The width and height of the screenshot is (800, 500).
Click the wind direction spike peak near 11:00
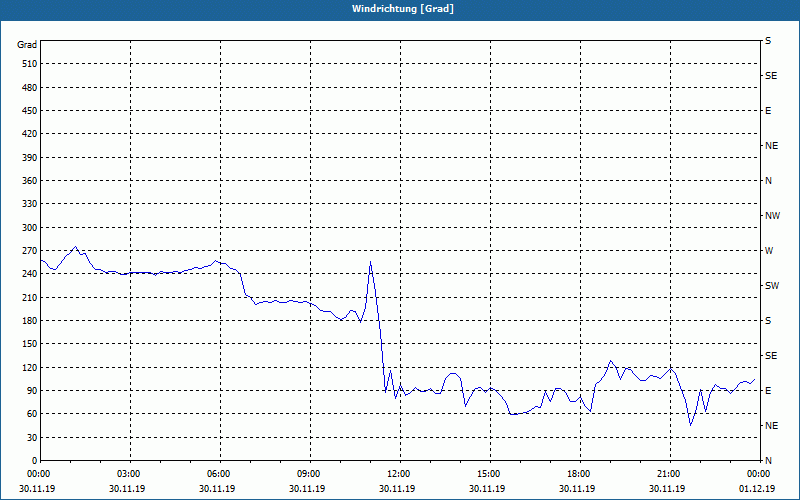[370, 262]
